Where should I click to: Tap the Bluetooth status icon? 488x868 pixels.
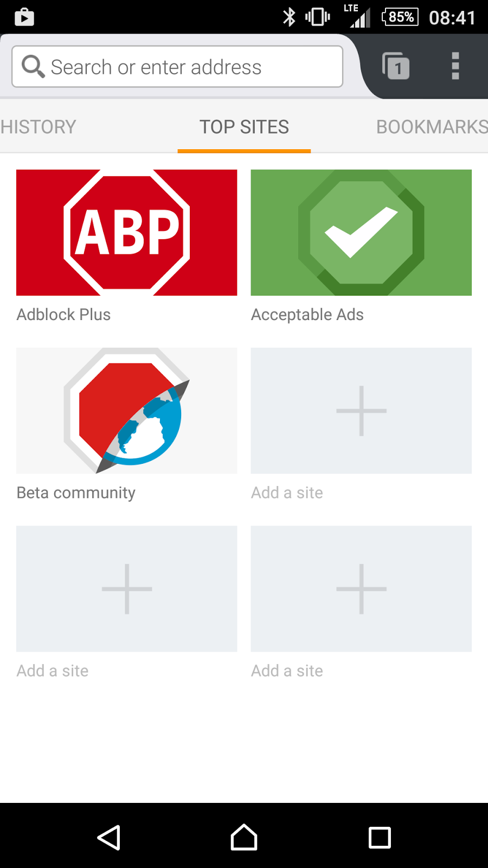point(289,17)
